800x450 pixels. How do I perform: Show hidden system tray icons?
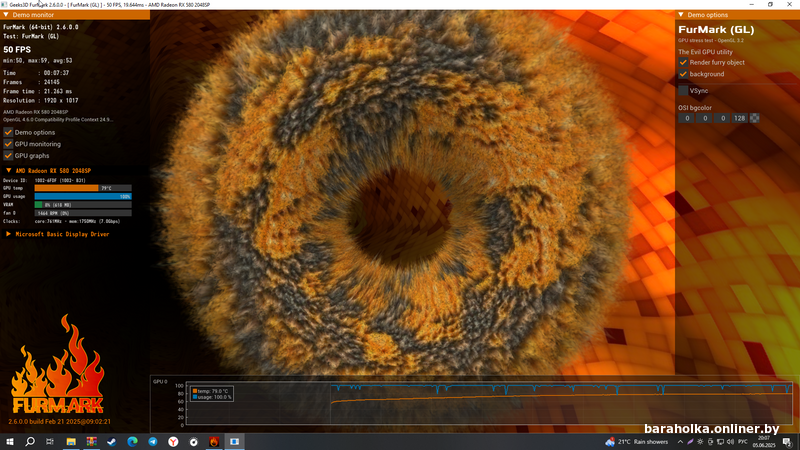[x=680, y=442]
